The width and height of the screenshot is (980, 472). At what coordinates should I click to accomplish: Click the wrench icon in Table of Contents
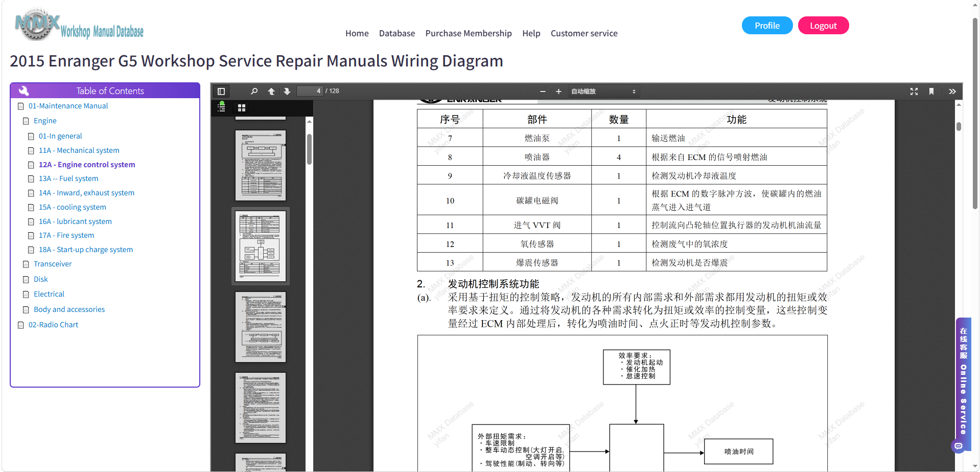[24, 91]
